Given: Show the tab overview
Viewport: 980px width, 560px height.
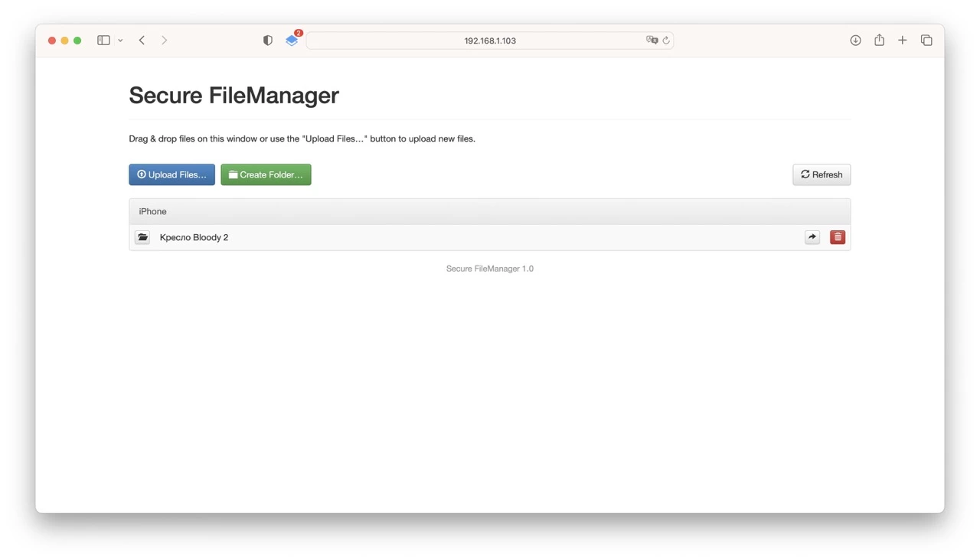Looking at the screenshot, I should coord(926,41).
